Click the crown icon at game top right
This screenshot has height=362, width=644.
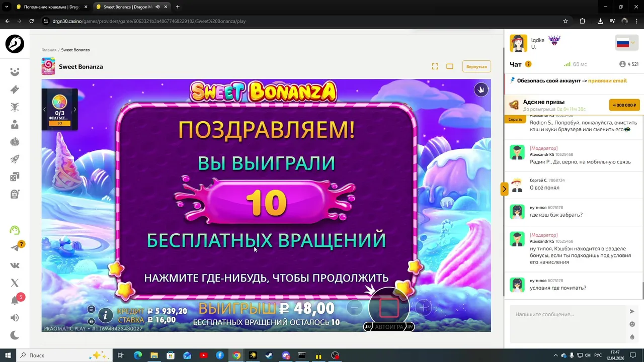(x=481, y=90)
